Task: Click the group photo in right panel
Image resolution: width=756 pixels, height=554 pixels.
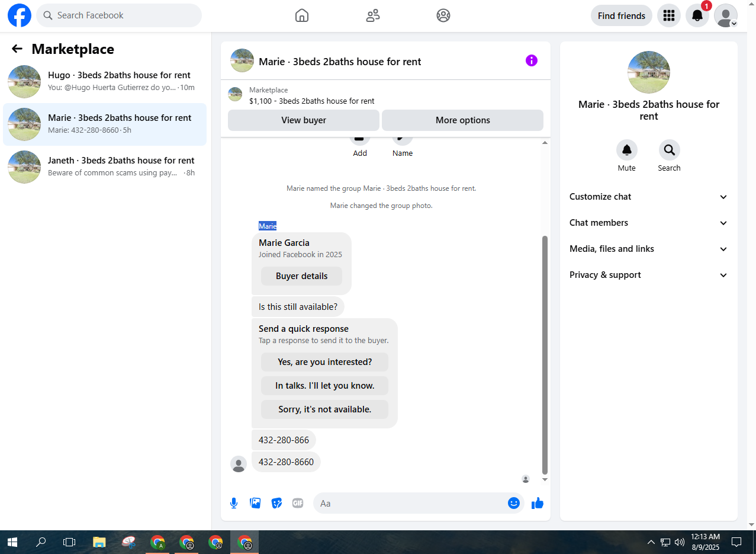Action: tap(649, 72)
